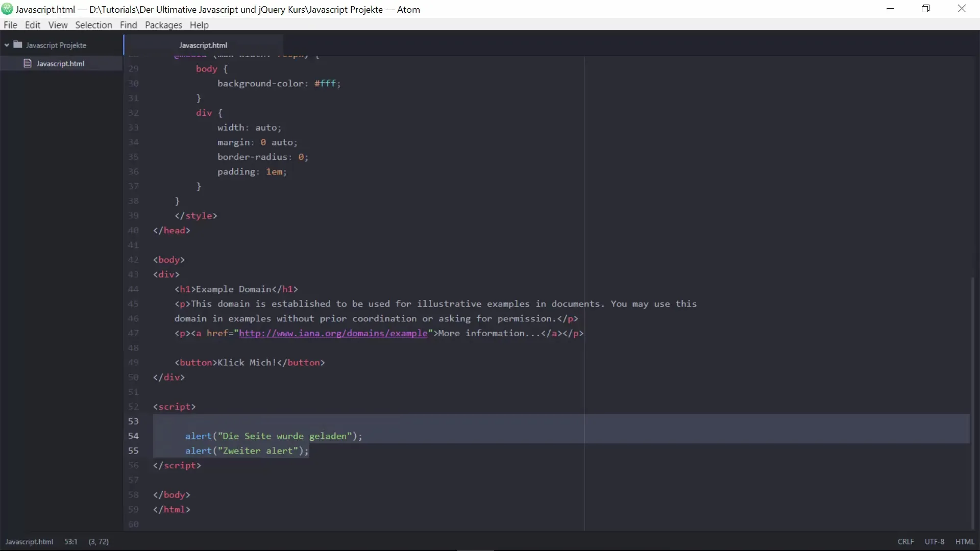
Task: Click the Atom app icon in title bar
Action: [x=7, y=9]
